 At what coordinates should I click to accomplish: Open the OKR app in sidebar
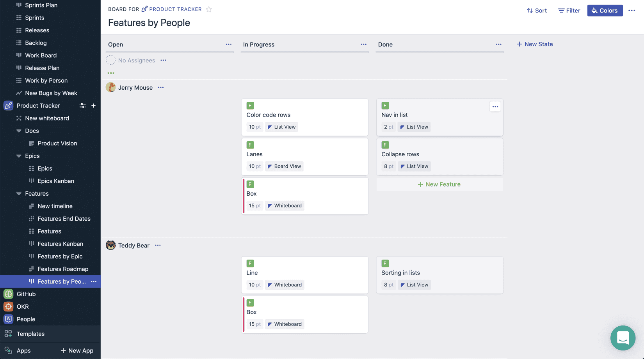(x=23, y=306)
